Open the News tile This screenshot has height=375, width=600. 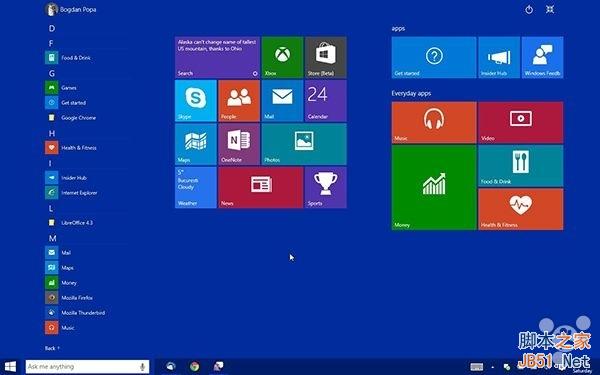(x=261, y=187)
